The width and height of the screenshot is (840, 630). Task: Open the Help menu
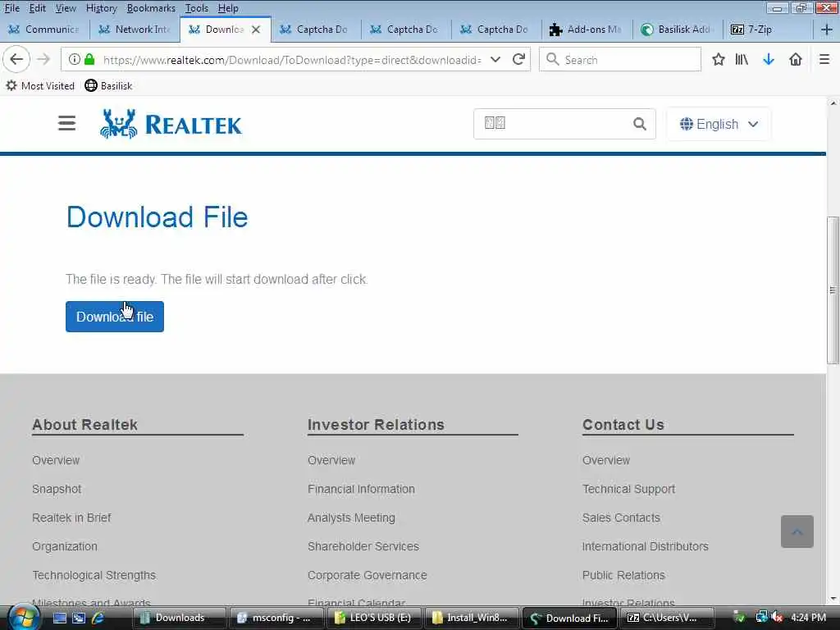click(228, 8)
